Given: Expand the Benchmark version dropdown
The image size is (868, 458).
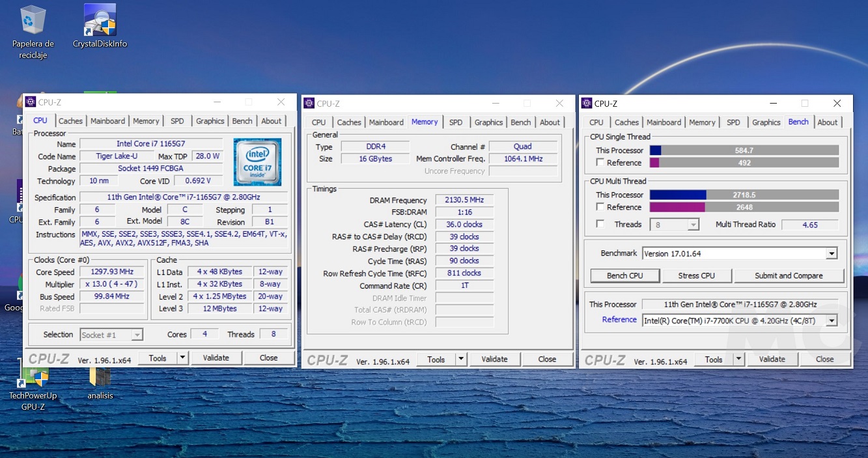Looking at the screenshot, I should 832,253.
